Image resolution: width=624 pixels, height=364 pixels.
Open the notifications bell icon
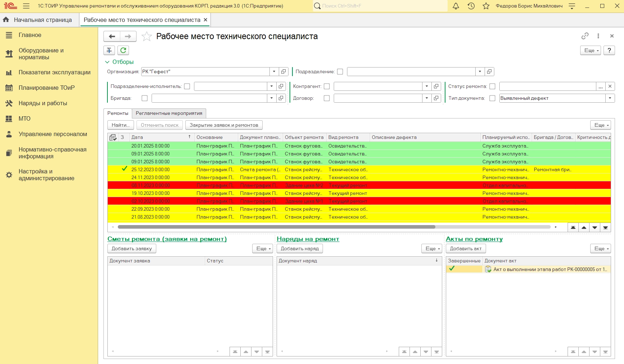(456, 6)
